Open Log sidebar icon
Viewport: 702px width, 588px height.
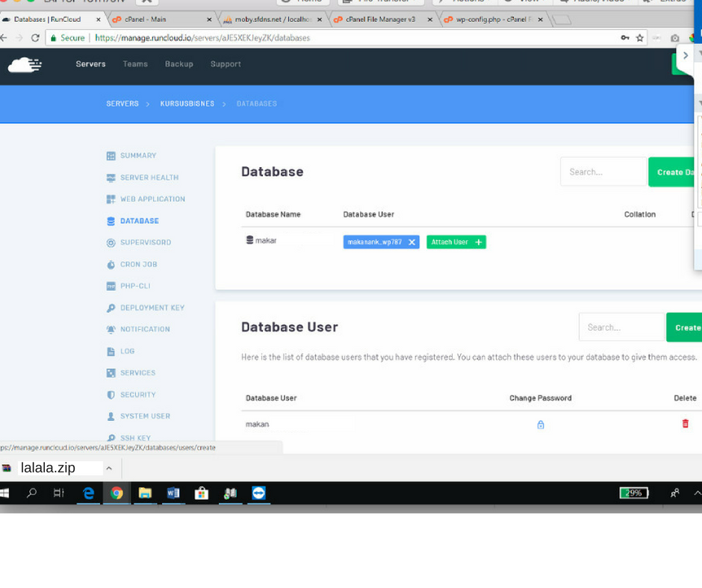tap(111, 351)
